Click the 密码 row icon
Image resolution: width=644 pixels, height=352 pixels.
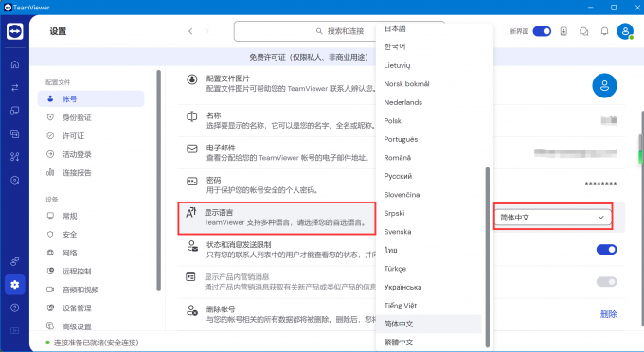[x=192, y=181]
